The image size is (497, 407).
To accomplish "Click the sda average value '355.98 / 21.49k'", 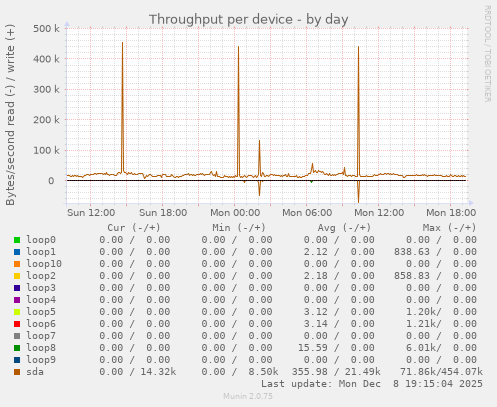I will click(x=336, y=372).
